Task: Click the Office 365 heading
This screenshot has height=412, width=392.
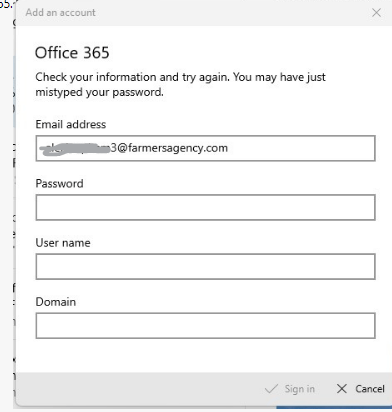Action: coord(72,53)
